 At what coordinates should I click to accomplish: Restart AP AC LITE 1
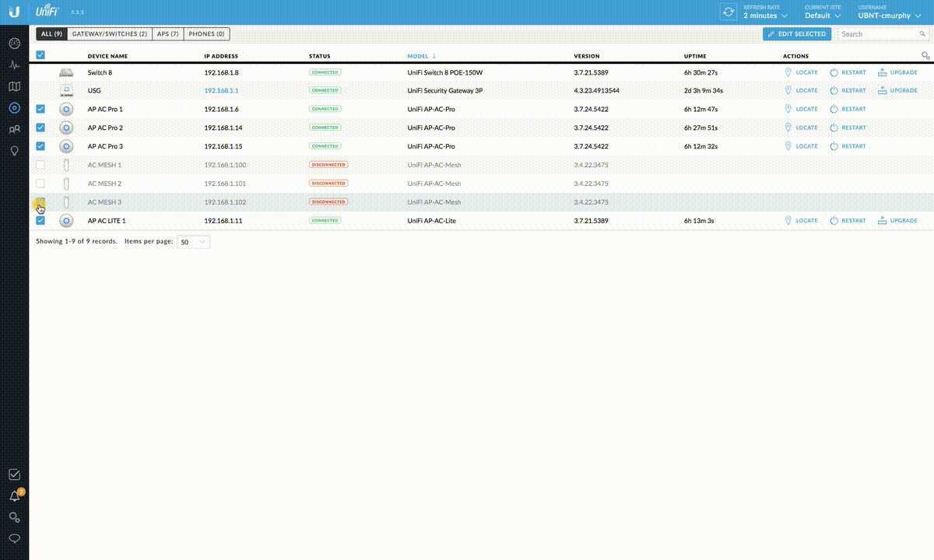[848, 221]
